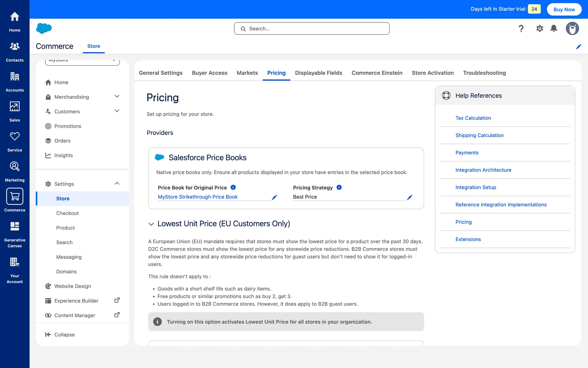Edit Price Book for Original Price pencil

[274, 197]
